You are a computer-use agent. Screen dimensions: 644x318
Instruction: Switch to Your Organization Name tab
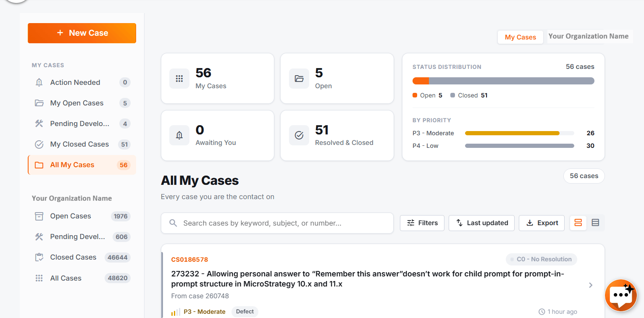[589, 36]
